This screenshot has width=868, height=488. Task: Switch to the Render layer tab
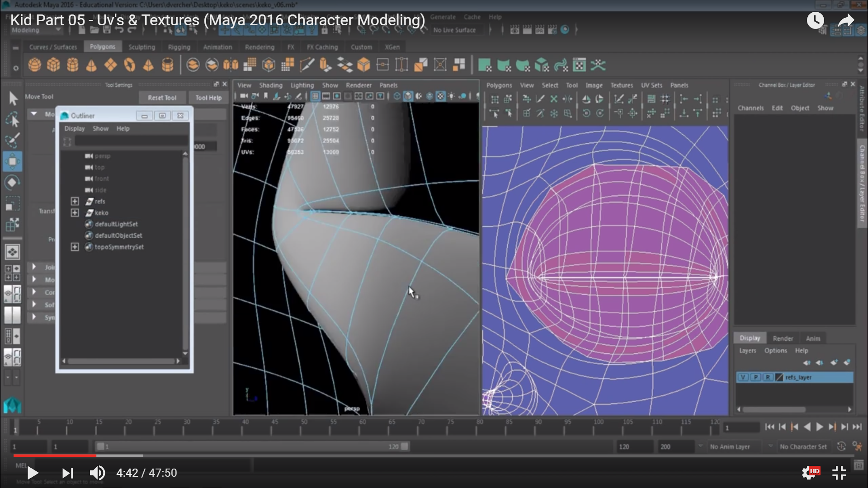(x=783, y=338)
